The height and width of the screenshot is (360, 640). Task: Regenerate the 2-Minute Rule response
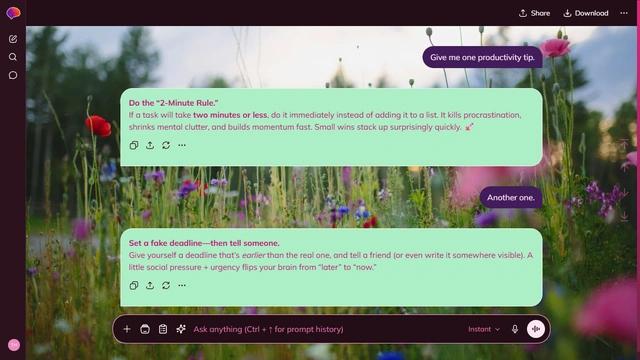point(166,145)
